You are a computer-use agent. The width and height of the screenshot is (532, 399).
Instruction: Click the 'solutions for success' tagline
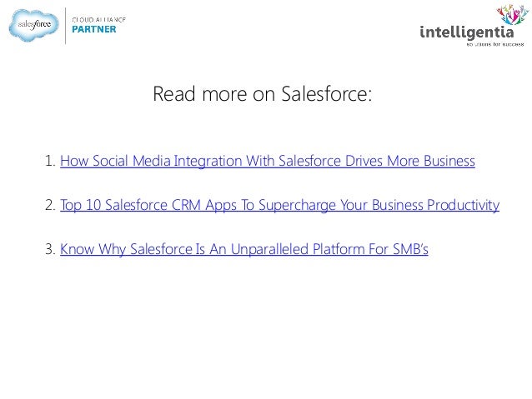click(x=494, y=45)
